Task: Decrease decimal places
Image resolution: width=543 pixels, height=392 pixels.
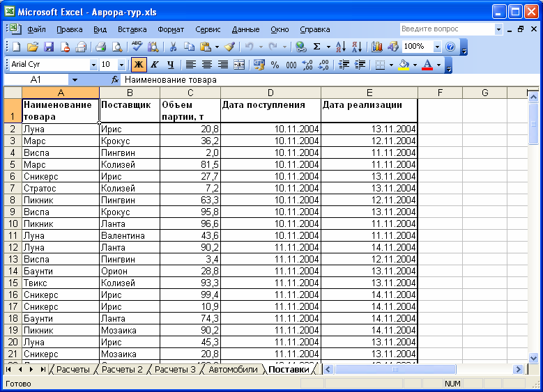Action: 323,64
